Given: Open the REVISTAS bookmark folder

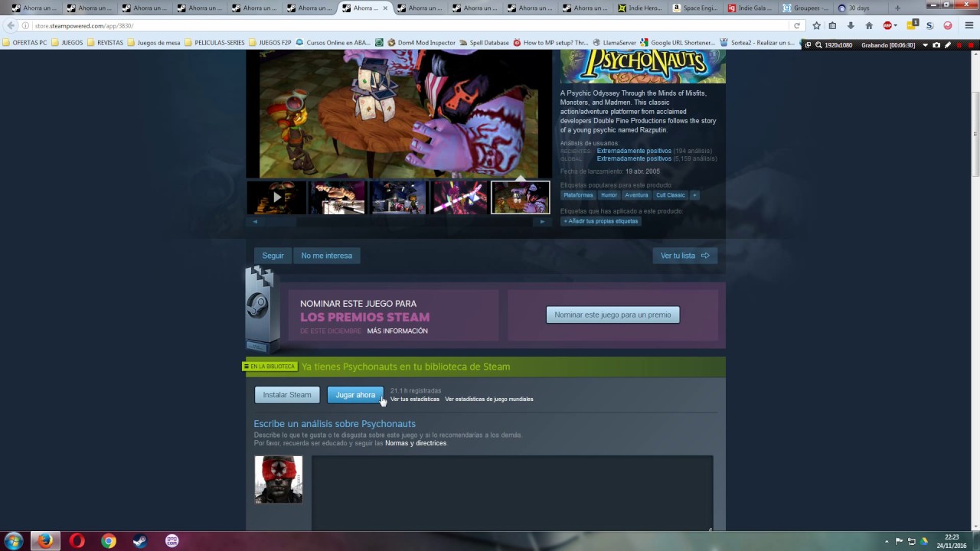Looking at the screenshot, I should point(106,43).
